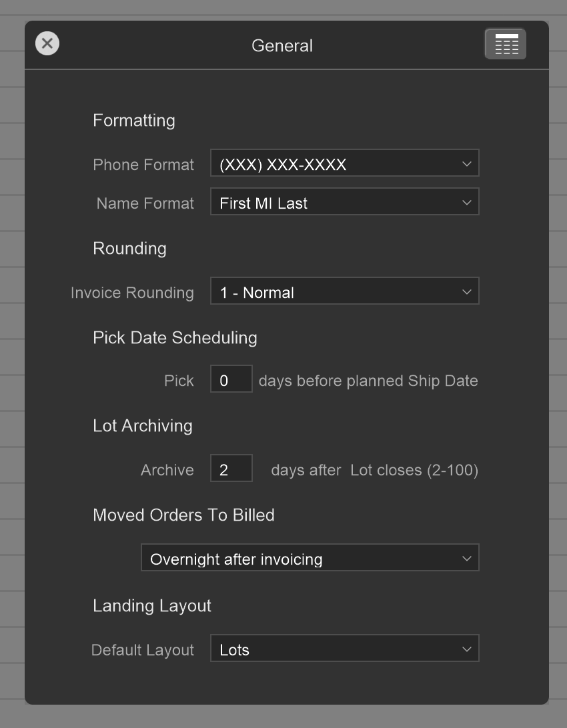Screen dimensions: 567x728
Task: Click the table grid view icon
Action: pos(506,45)
